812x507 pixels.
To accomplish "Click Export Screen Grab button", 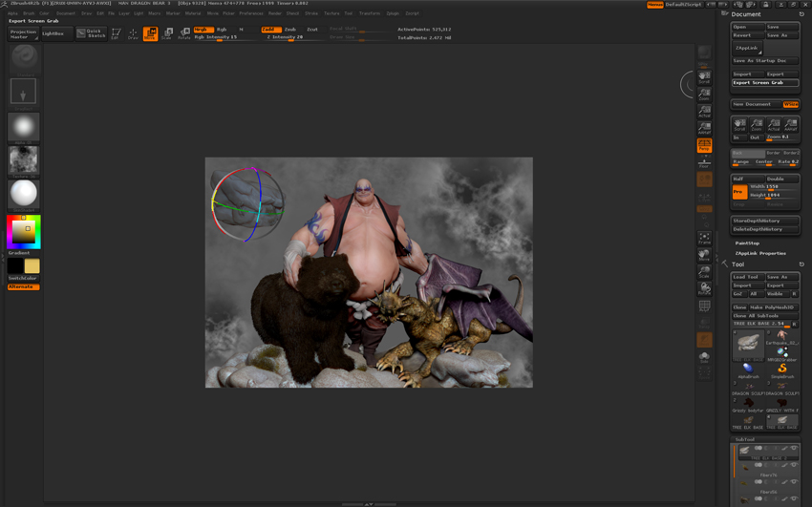I will click(765, 83).
